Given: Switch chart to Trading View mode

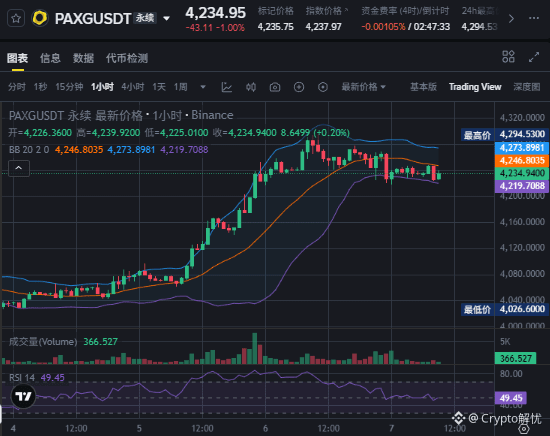Looking at the screenshot, I should [x=475, y=87].
